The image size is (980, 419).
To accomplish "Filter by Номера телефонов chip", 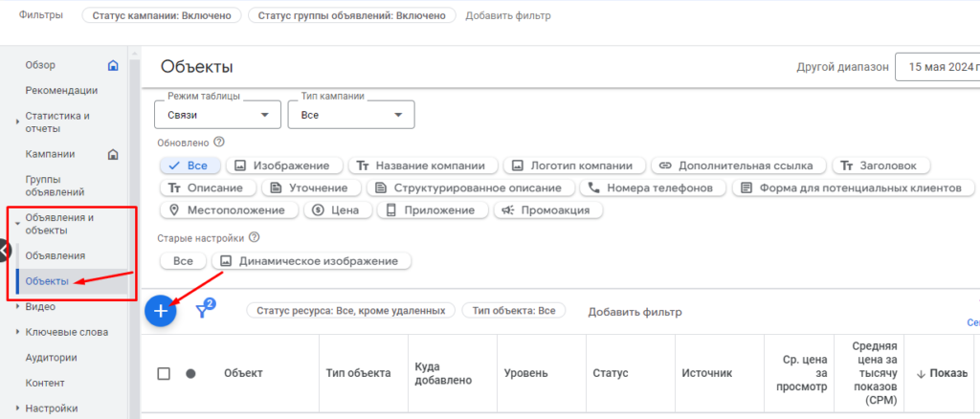I will 653,187.
